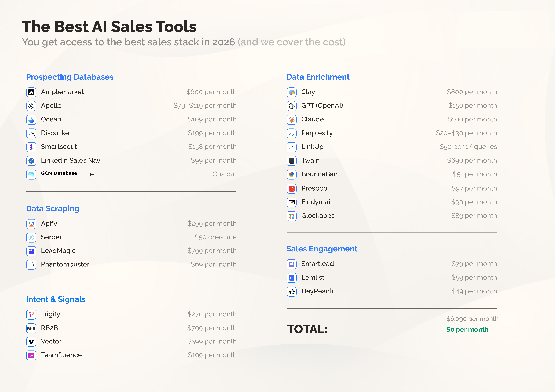The image size is (555, 392).
Task: Click the 'Phantombuster' name text
Action: [x=65, y=264]
